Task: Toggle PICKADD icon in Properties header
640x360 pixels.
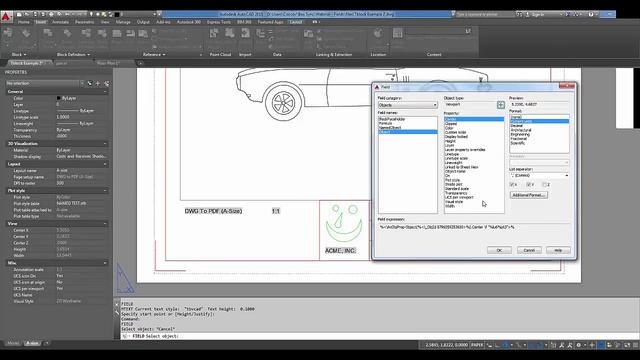Action: (x=90, y=83)
